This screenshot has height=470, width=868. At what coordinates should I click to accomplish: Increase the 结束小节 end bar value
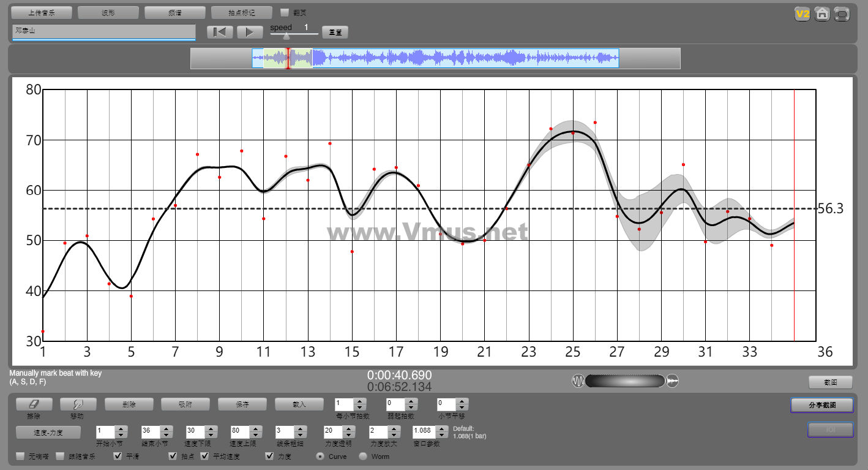point(165,428)
